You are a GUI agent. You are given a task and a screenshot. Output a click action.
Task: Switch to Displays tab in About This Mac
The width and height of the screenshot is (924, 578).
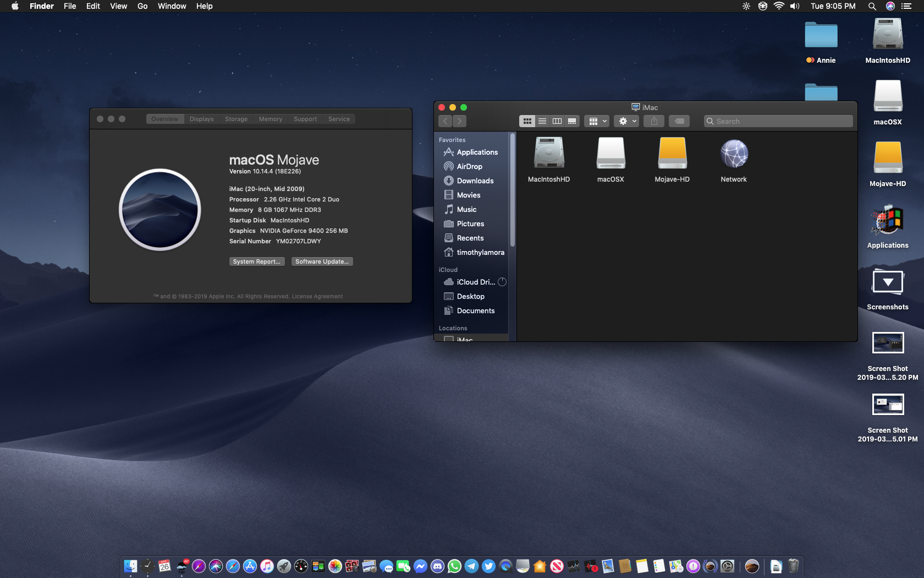(x=202, y=119)
